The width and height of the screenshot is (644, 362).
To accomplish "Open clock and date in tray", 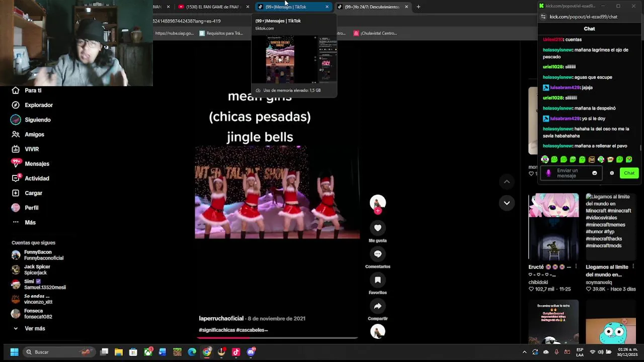I will [x=627, y=352].
